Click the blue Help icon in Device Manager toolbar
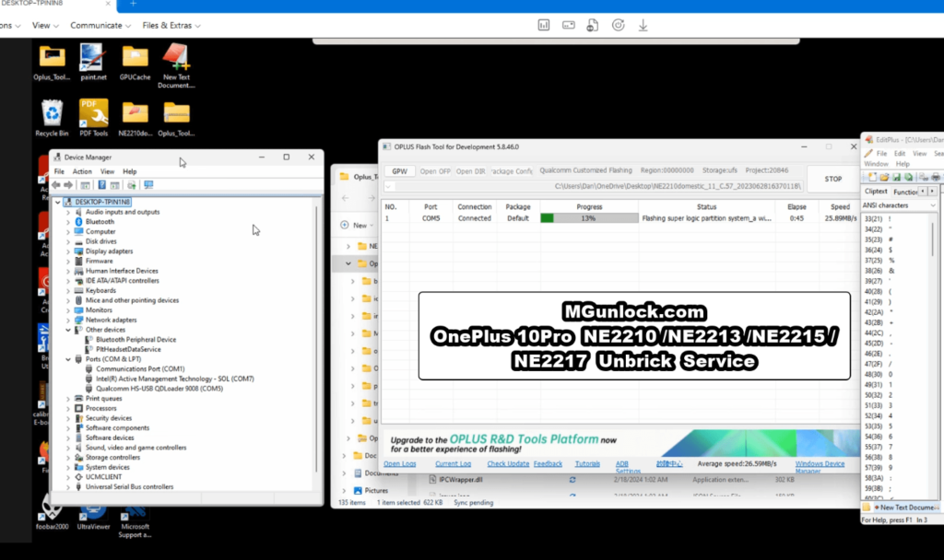 [x=101, y=185]
